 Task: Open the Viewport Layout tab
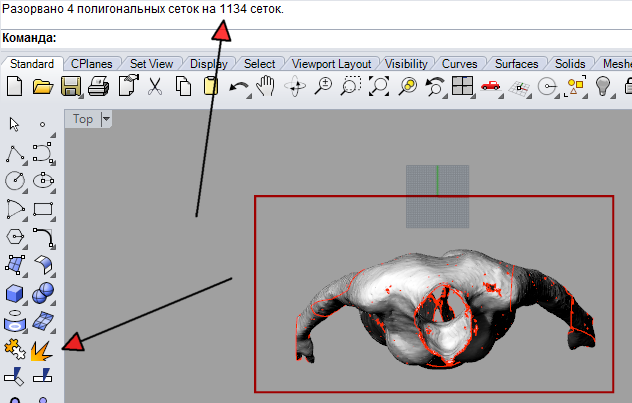[x=331, y=64]
